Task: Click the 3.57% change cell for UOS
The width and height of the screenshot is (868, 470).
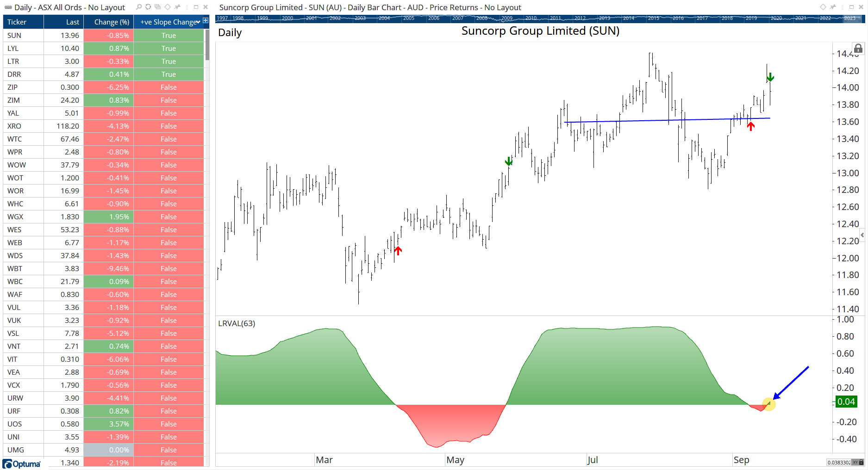Action: click(109, 424)
